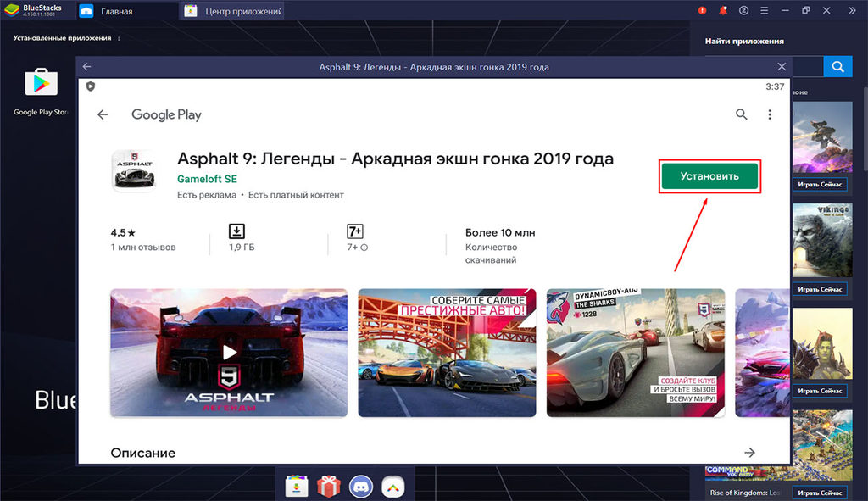This screenshot has height=501, width=868.
Task: Click Более 10 млн downloads text
Action: [500, 232]
